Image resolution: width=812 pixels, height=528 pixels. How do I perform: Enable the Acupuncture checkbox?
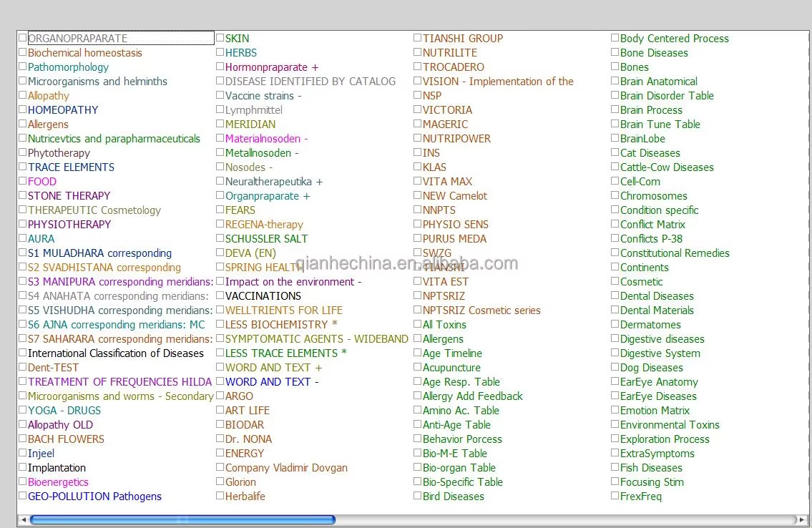click(417, 367)
